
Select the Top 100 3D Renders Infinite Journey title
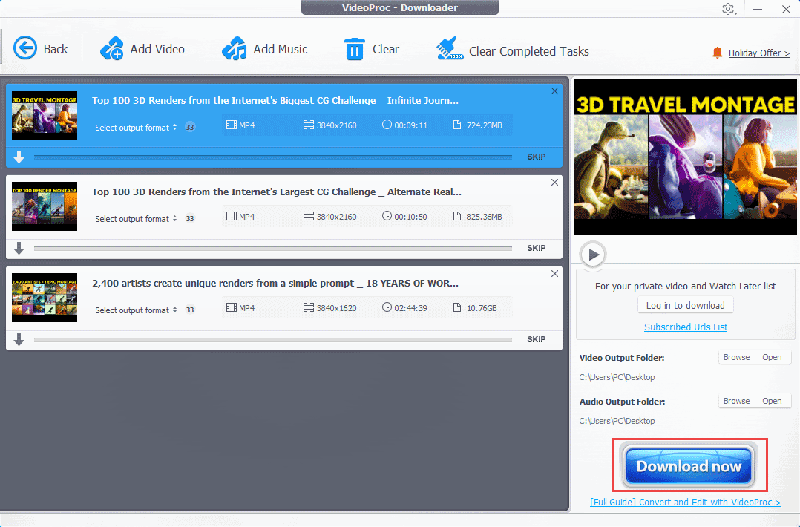click(x=275, y=101)
